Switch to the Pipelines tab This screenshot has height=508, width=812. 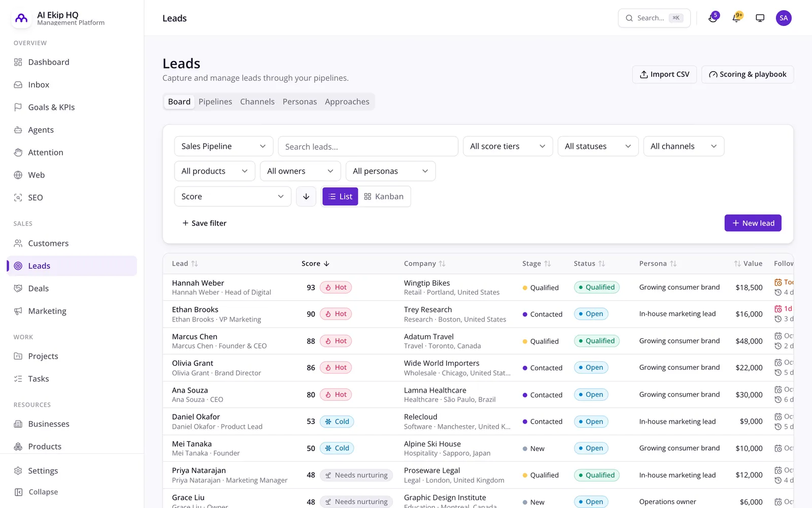215,102
